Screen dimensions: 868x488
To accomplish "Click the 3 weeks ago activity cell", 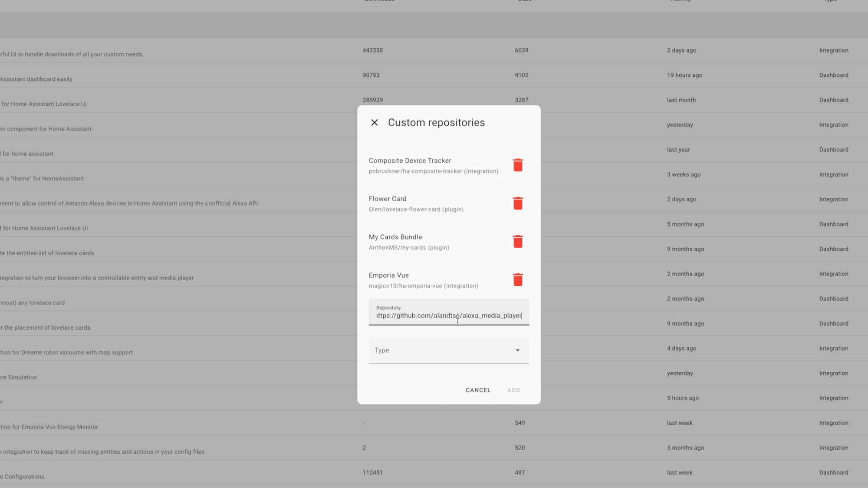I will 684,174.
